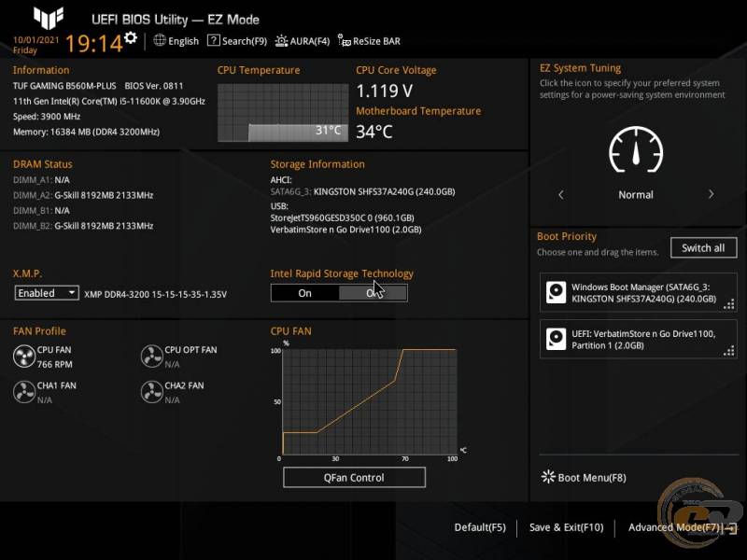
Task: Select the CPU OPT FAN icon
Action: coord(152,357)
